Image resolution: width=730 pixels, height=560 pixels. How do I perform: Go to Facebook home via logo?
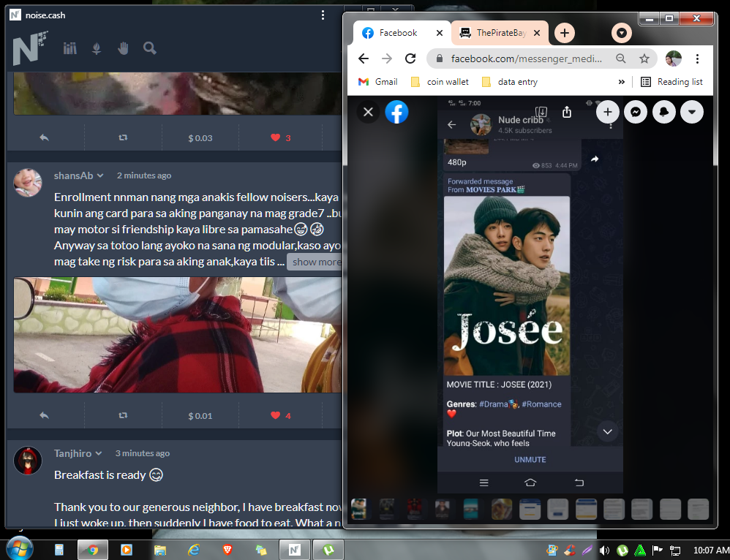(396, 112)
